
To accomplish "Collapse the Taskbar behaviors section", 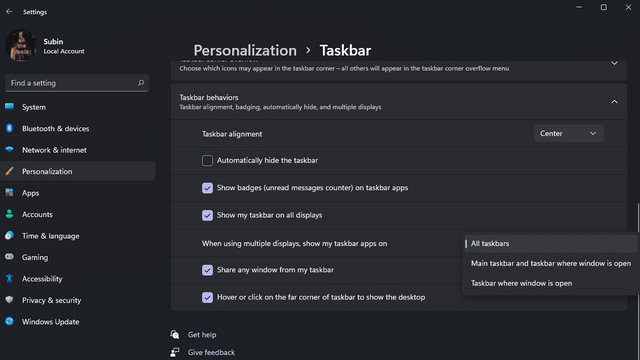I will [x=614, y=102].
